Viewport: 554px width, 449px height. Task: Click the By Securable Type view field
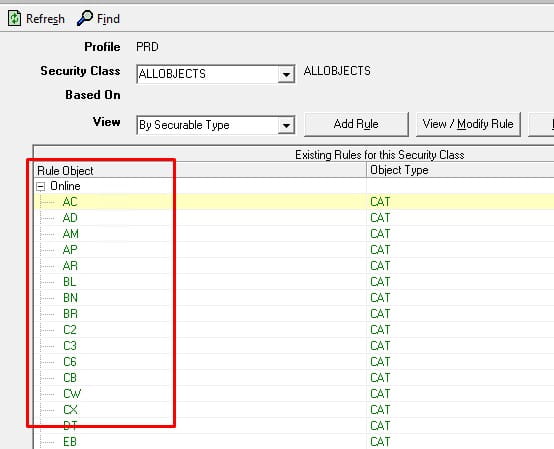tap(207, 125)
